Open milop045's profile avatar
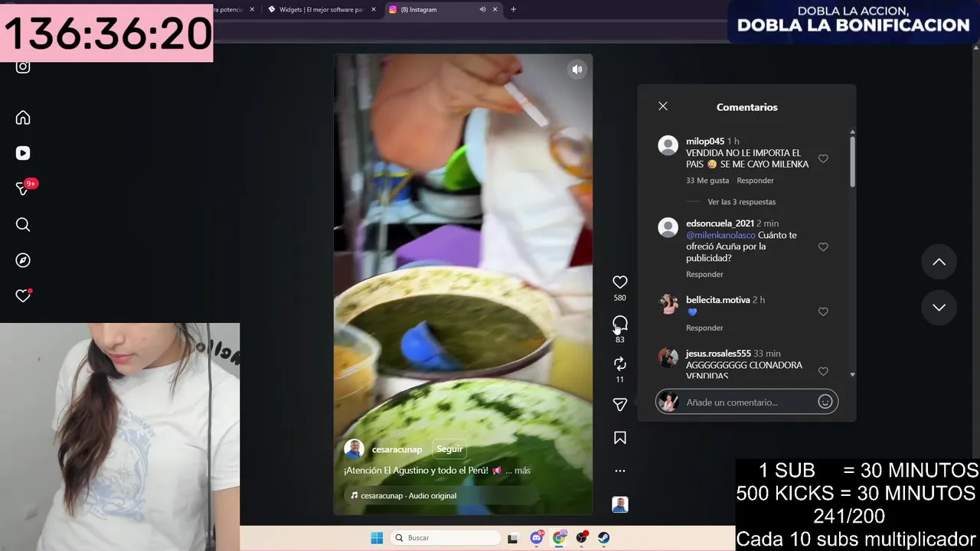980x551 pixels. (x=668, y=145)
